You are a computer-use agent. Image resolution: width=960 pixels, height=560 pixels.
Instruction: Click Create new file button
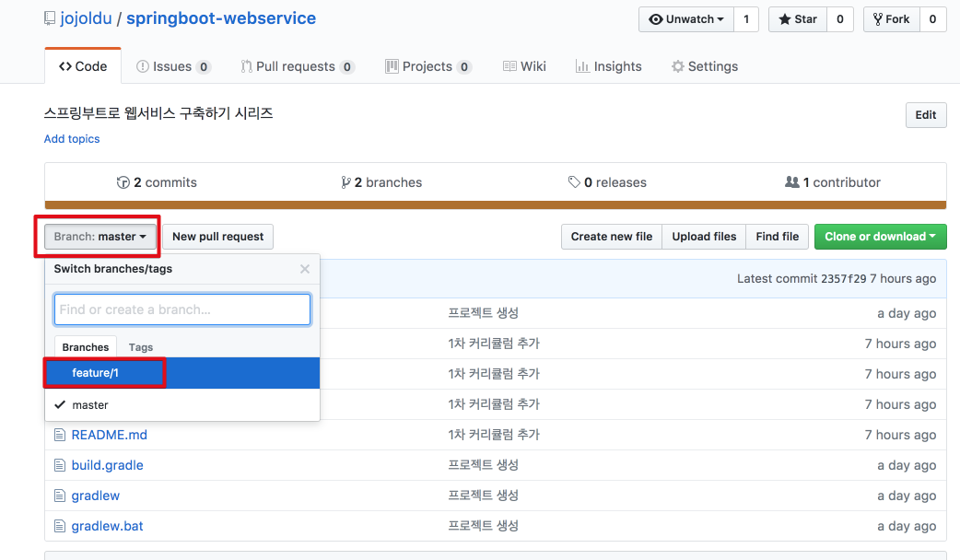tap(612, 236)
